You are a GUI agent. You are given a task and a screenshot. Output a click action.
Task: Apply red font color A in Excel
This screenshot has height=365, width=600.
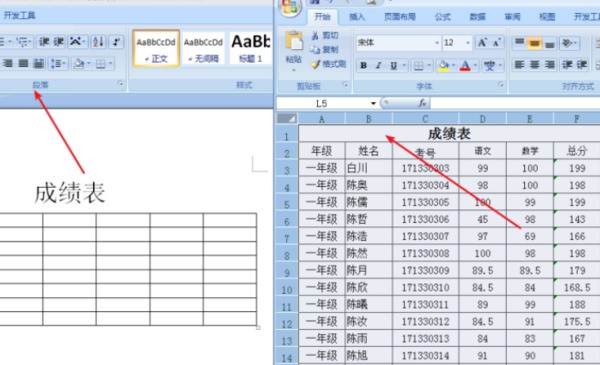(465, 66)
